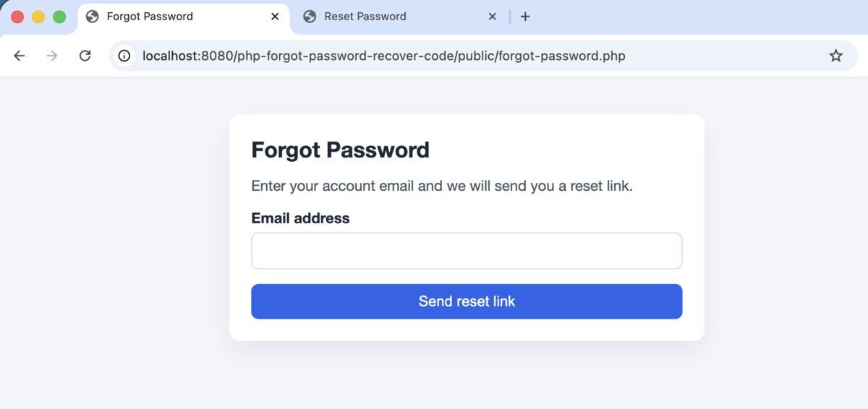Click the Email address label
The height and width of the screenshot is (409, 868).
pyautogui.click(x=300, y=218)
